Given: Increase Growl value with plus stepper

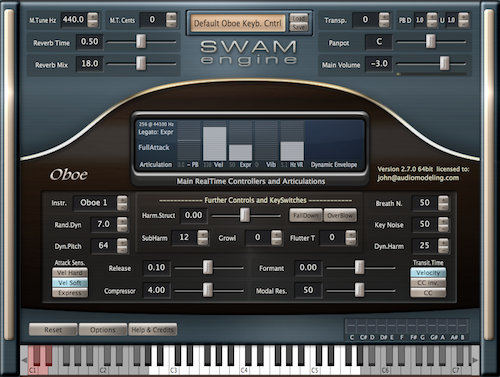Looking at the screenshot, I should (276, 234).
